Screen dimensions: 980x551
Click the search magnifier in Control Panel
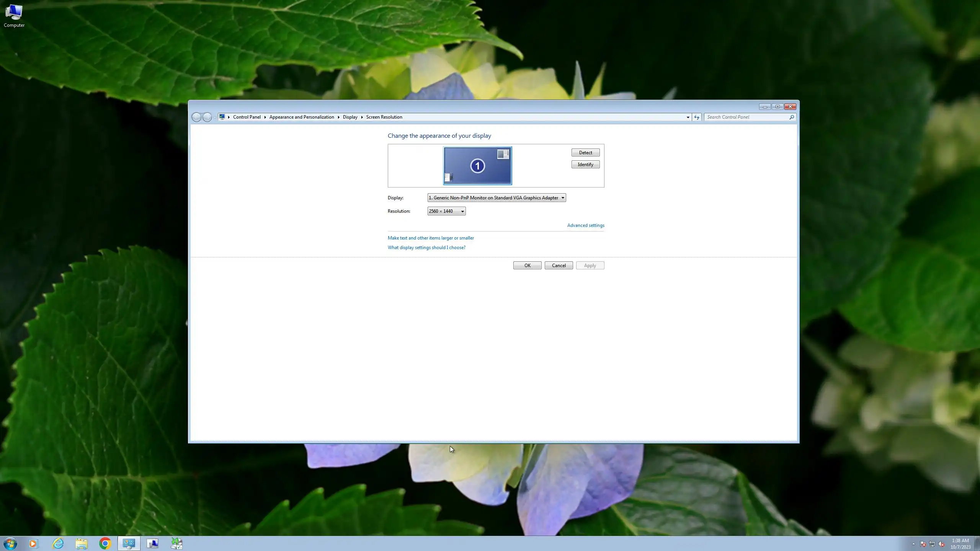792,117
